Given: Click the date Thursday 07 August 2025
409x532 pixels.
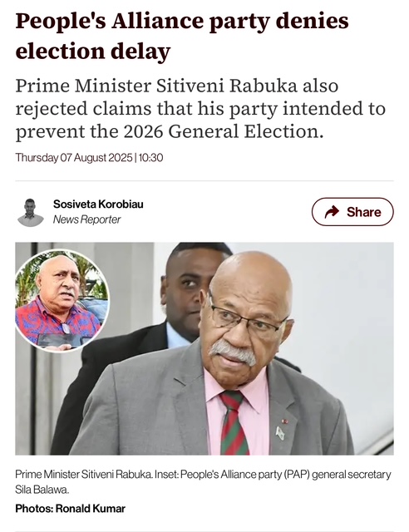Looking at the screenshot, I should 74,158.
